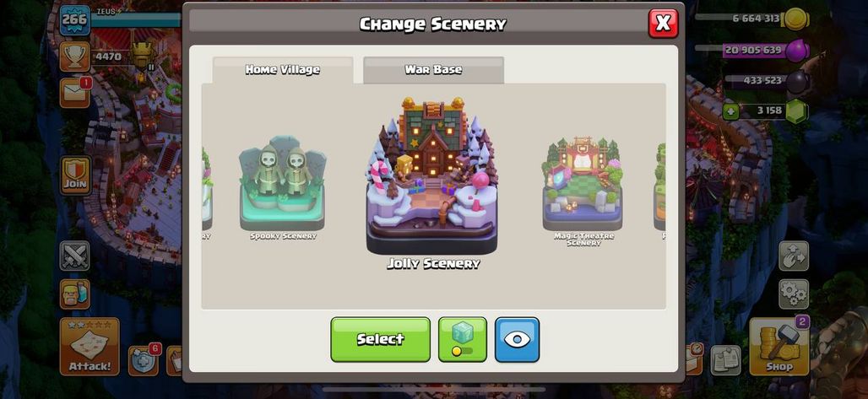Pick the Jolly Scenery thumbnail
Image resolution: width=868 pixels, height=399 pixels.
click(432, 182)
